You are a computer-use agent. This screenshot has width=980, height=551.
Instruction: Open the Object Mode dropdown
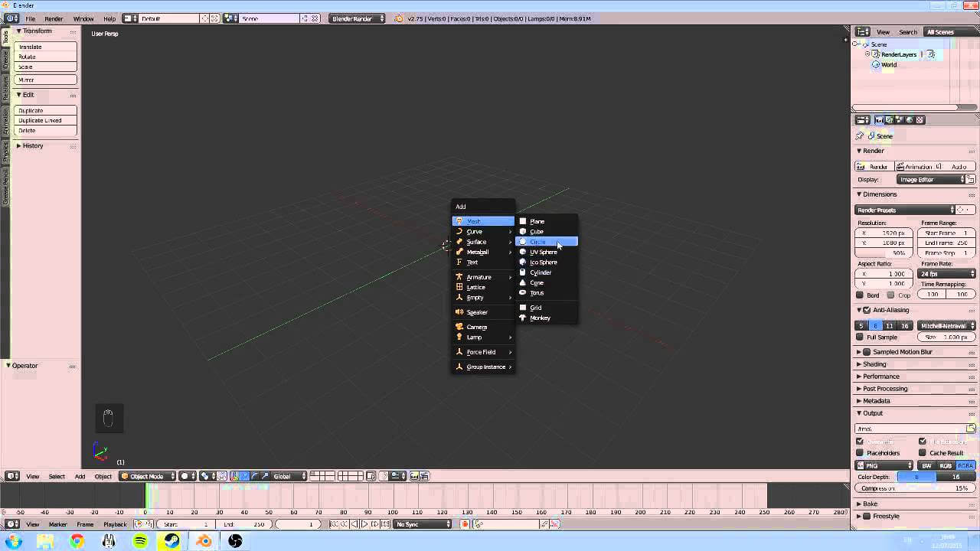click(145, 476)
